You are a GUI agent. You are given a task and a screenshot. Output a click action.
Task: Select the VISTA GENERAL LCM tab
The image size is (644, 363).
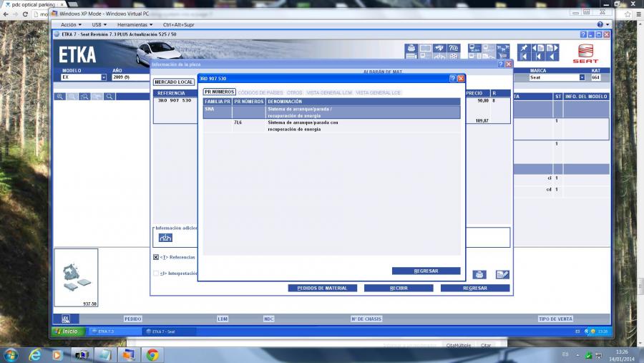[329, 92]
